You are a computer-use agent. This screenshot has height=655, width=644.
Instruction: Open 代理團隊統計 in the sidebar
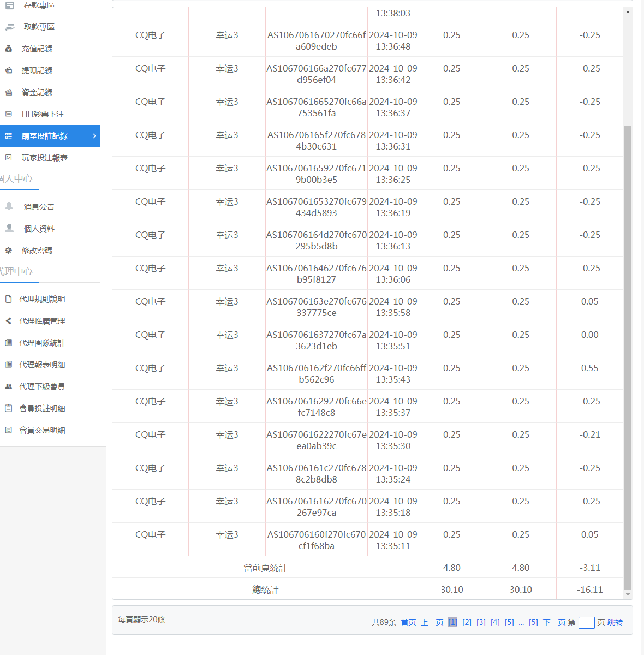(x=42, y=343)
